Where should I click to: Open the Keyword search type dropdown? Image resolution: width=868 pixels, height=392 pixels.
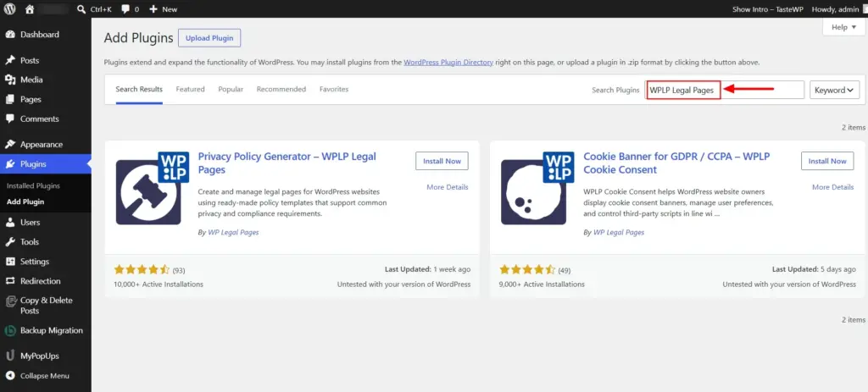834,90
